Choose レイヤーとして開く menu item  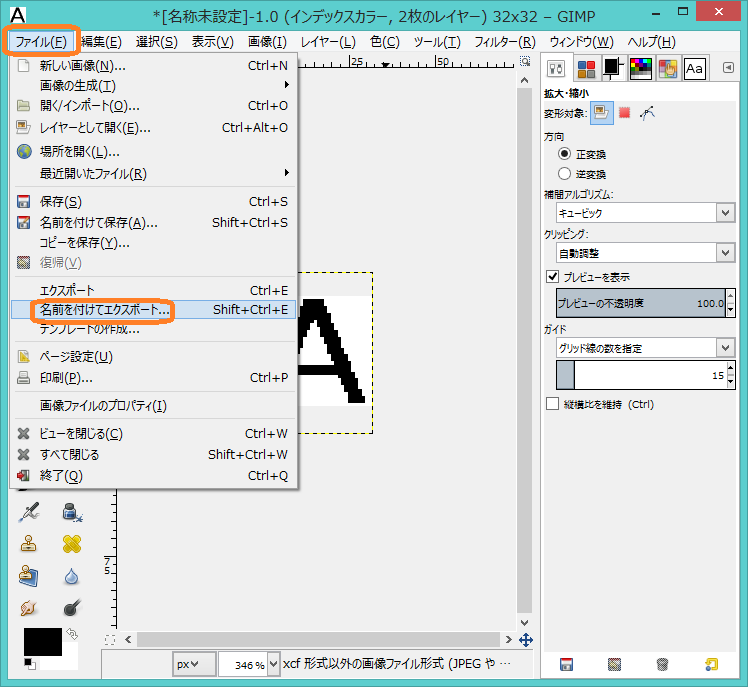[x=153, y=127]
